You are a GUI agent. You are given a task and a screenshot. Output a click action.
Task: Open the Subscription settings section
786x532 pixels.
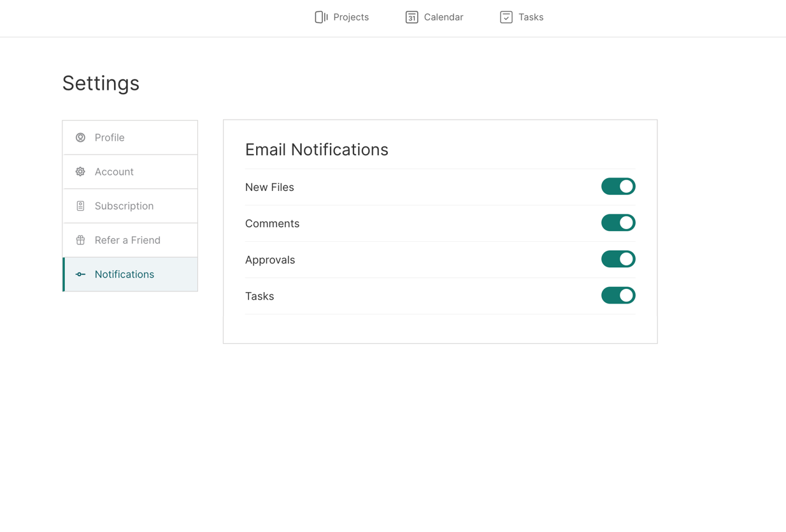pos(124,206)
